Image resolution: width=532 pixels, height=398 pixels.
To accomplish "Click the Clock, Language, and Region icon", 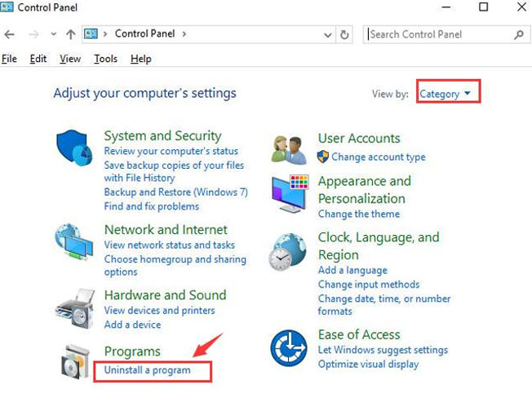I will (288, 251).
